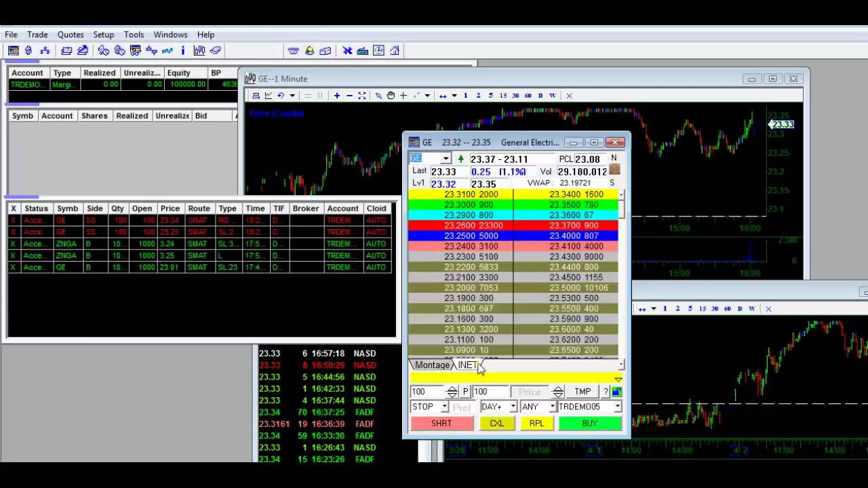This screenshot has width=868, height=488.
Task: Expand the line tool dropdown arrow in GE--1 Minute toolbar
Action: pos(427,96)
